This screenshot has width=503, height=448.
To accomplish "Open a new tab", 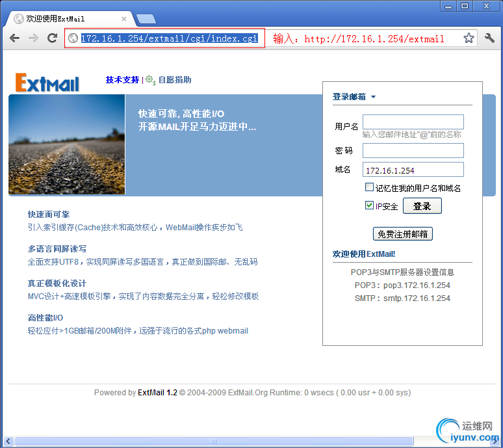I will [146, 19].
